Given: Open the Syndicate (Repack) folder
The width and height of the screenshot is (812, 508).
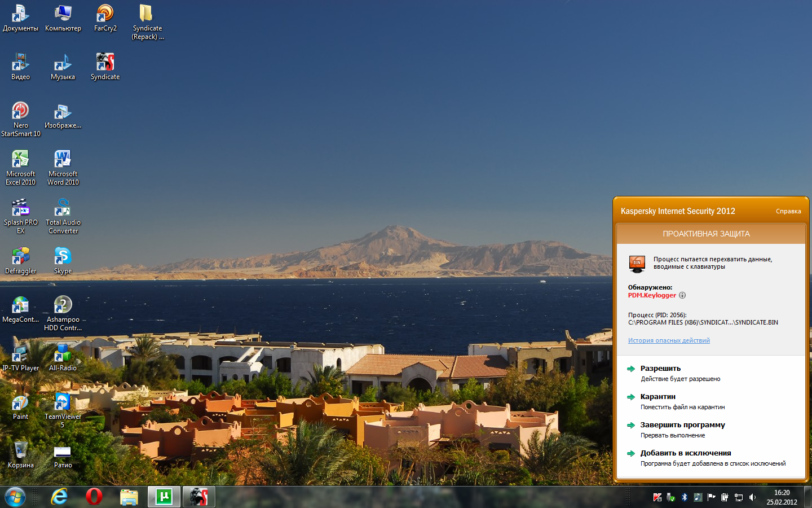Looking at the screenshot, I should pos(147,22).
